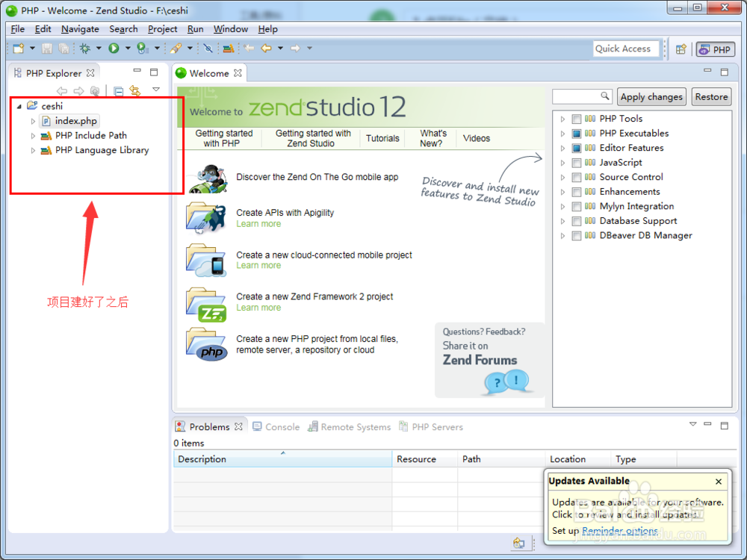Go to last edit location icon
Viewport: 747px width, 560px height.
[x=249, y=48]
